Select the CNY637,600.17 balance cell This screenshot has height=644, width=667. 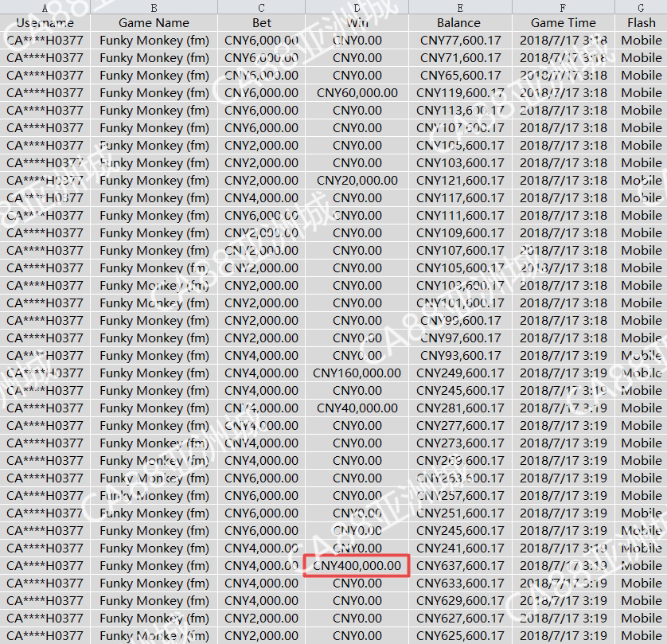point(460,566)
